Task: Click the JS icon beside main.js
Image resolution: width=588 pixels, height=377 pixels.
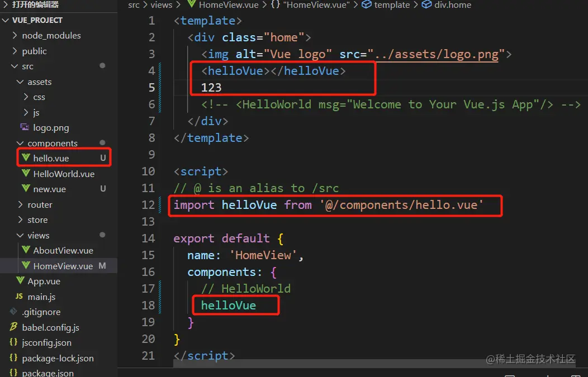Action: tap(19, 296)
